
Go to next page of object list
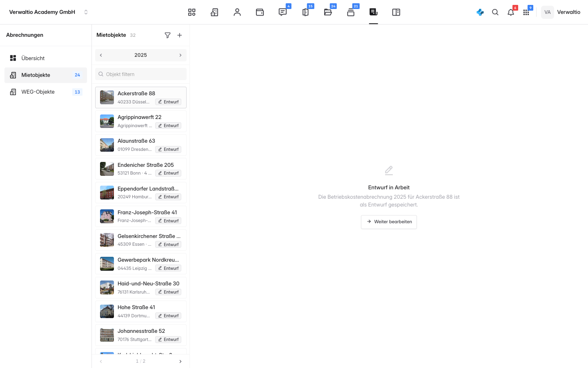(180, 361)
